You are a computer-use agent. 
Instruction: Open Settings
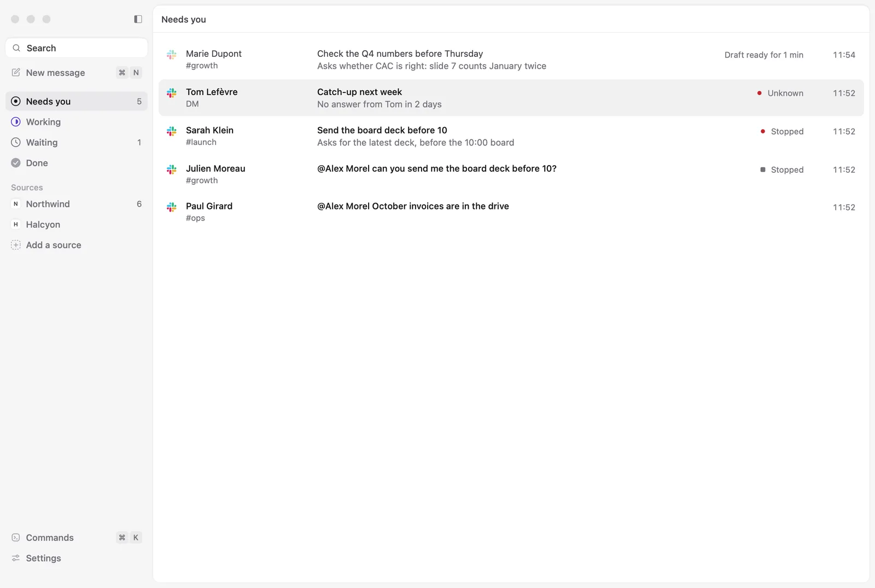(x=77, y=558)
